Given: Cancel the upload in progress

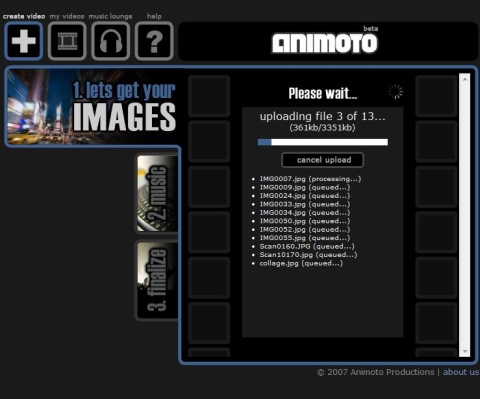Looking at the screenshot, I should (x=323, y=160).
